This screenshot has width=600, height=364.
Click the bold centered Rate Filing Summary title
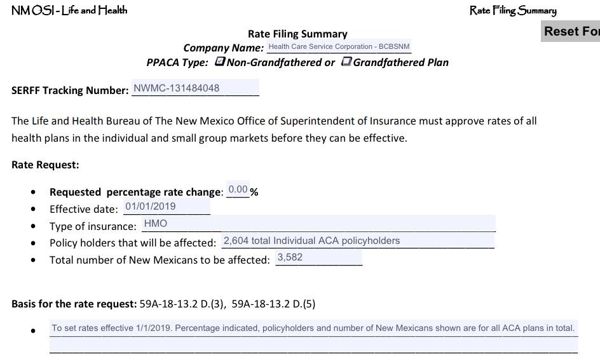tap(297, 34)
